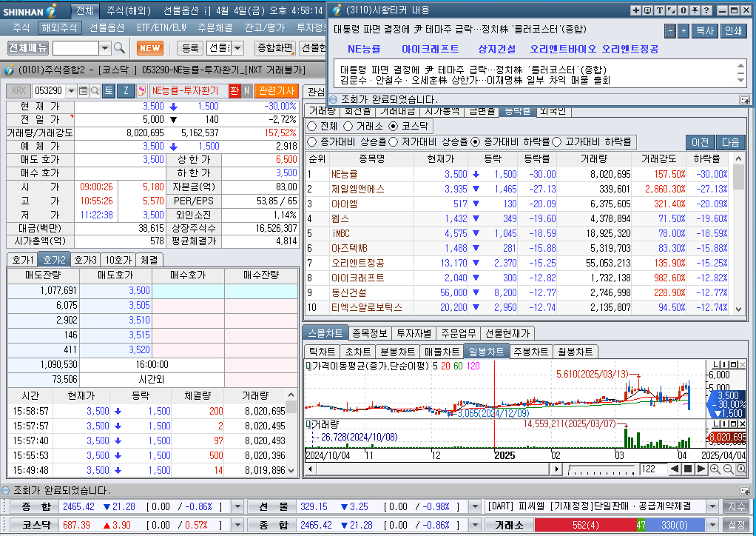This screenshot has width=756, height=536.
Task: Click the red 환 badge
Action: point(234,91)
